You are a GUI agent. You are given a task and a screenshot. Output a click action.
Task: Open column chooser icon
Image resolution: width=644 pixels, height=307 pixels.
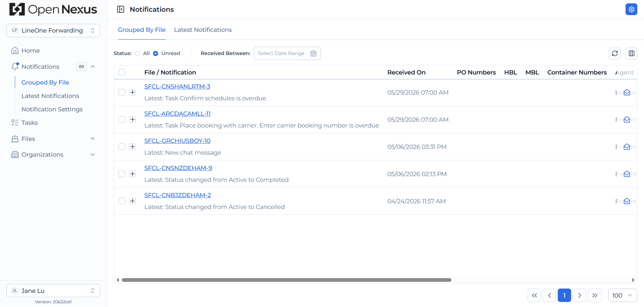[x=631, y=53]
